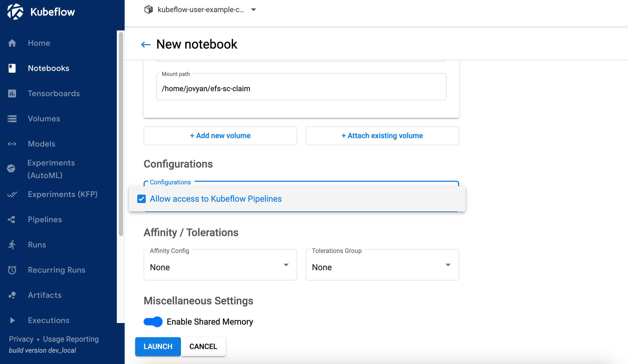Click the Tensorboards chart icon
The width and height of the screenshot is (628, 364).
tap(12, 93)
